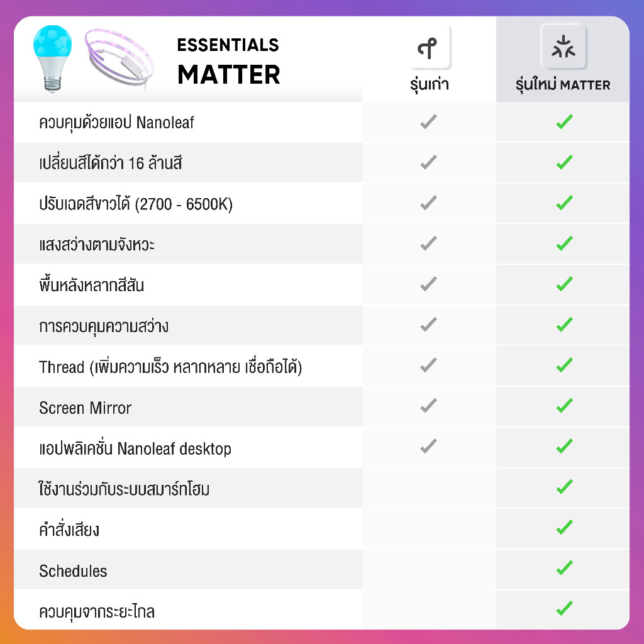Click the ESSENTIALS MATTER title text
The image size is (644, 644).
pos(228,62)
